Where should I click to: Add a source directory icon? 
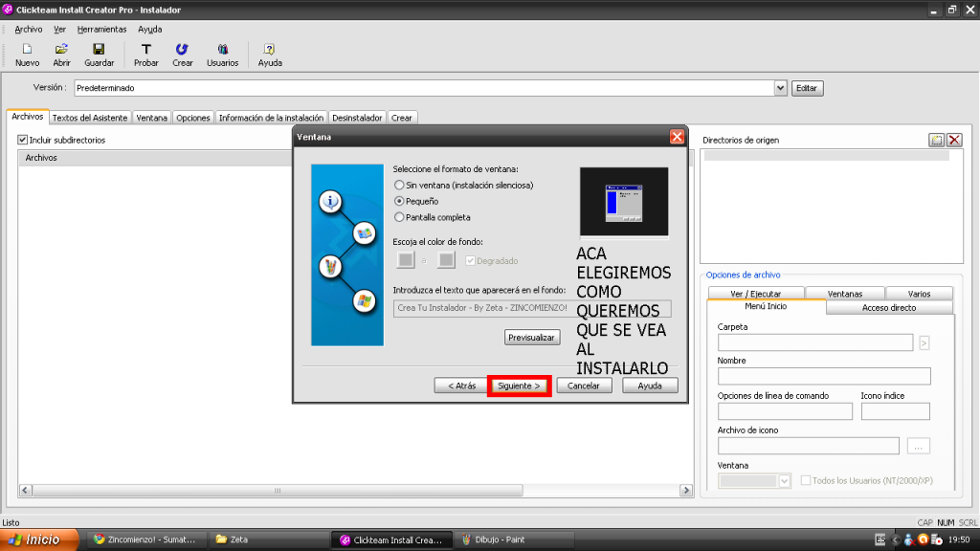click(936, 140)
